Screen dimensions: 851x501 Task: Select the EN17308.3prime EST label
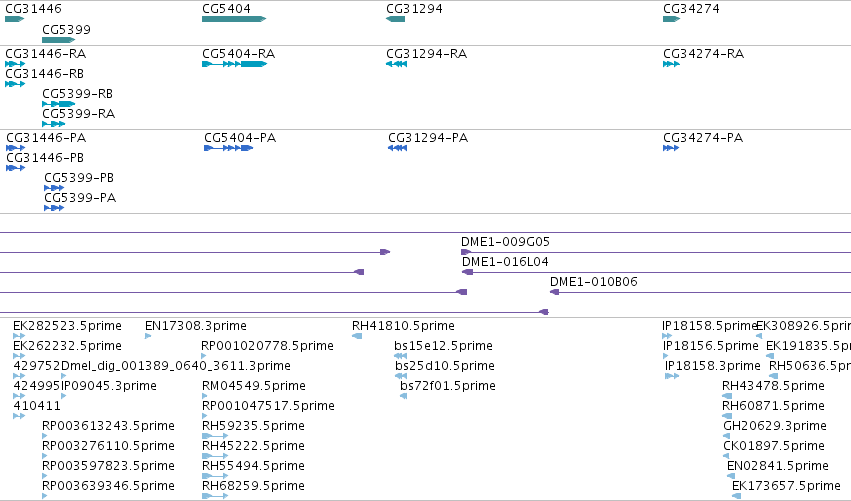[x=196, y=326]
